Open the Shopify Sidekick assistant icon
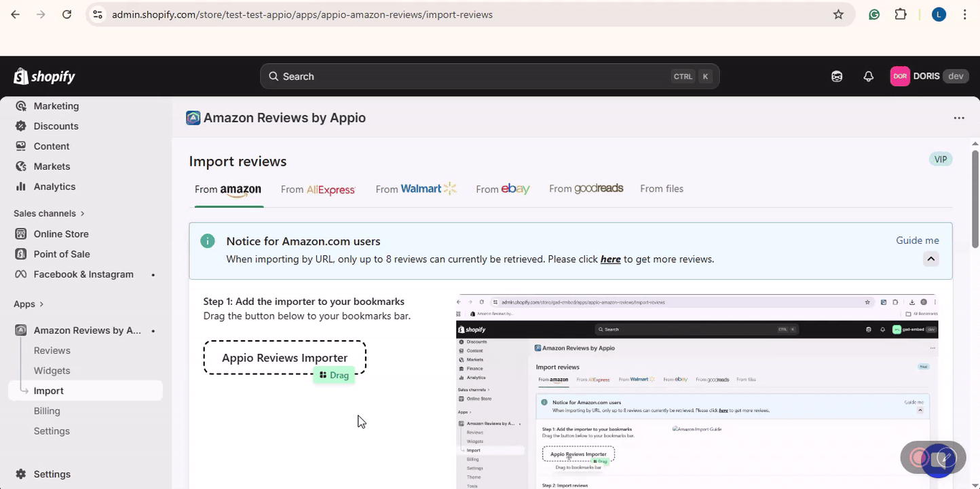The height and width of the screenshot is (489, 980). (837, 76)
